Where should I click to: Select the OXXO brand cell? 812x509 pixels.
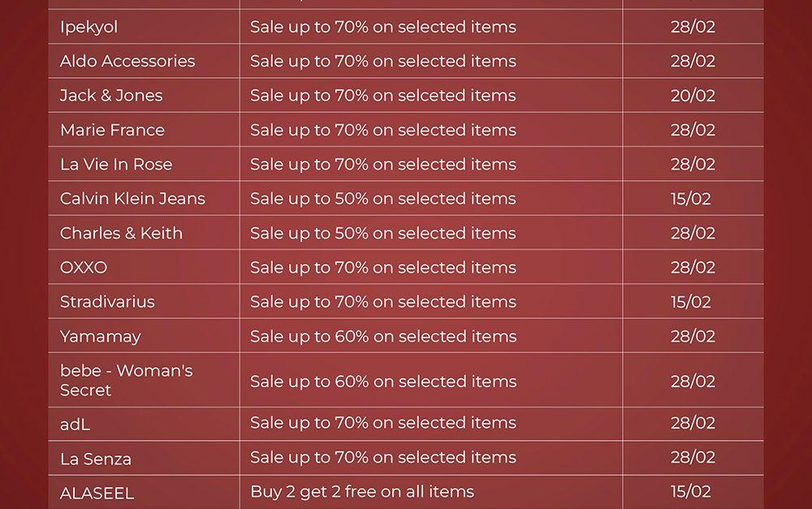coord(84,267)
